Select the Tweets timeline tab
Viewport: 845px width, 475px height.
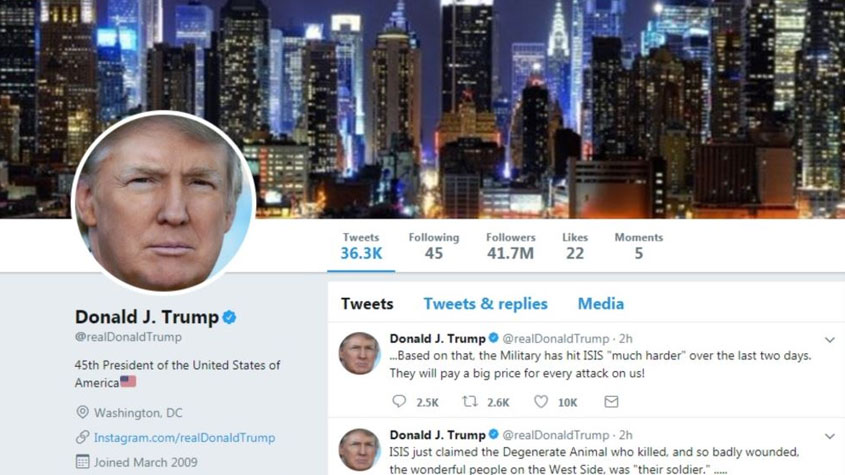pos(367,304)
